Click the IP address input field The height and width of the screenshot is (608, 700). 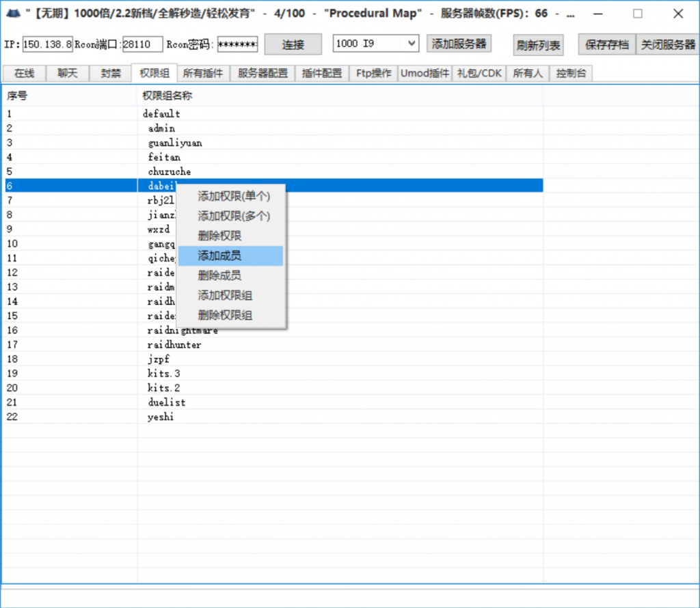(47, 44)
